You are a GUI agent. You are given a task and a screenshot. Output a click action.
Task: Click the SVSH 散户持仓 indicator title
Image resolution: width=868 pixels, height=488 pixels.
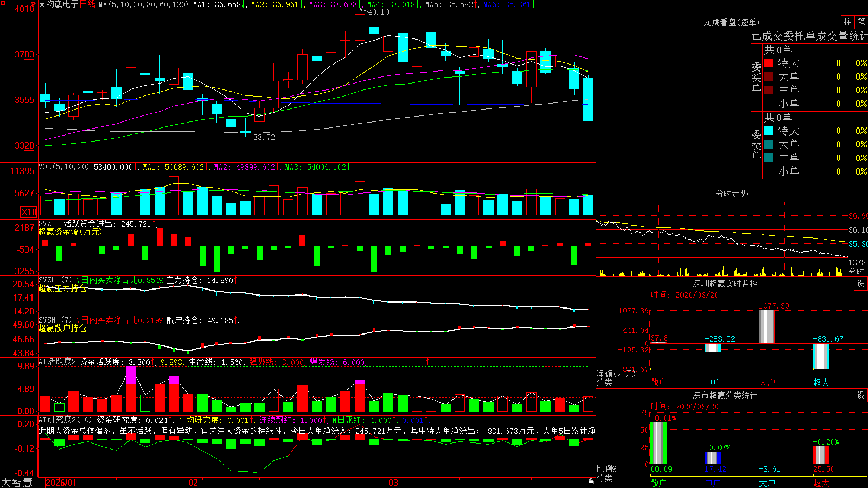pyautogui.click(x=54, y=320)
